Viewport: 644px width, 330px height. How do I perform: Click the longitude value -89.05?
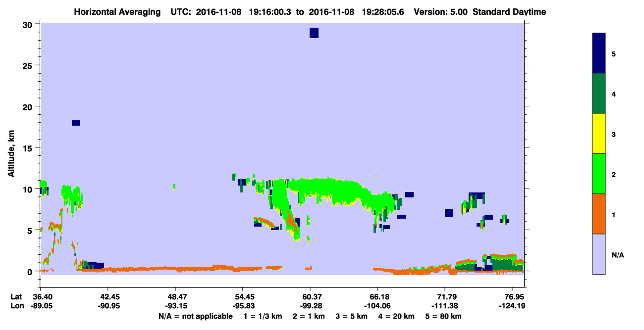(41, 306)
